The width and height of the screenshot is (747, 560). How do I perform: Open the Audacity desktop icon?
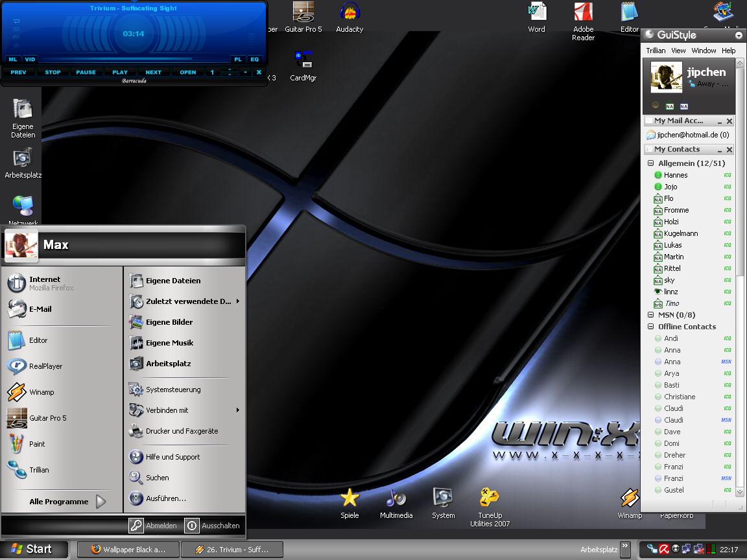tap(350, 17)
